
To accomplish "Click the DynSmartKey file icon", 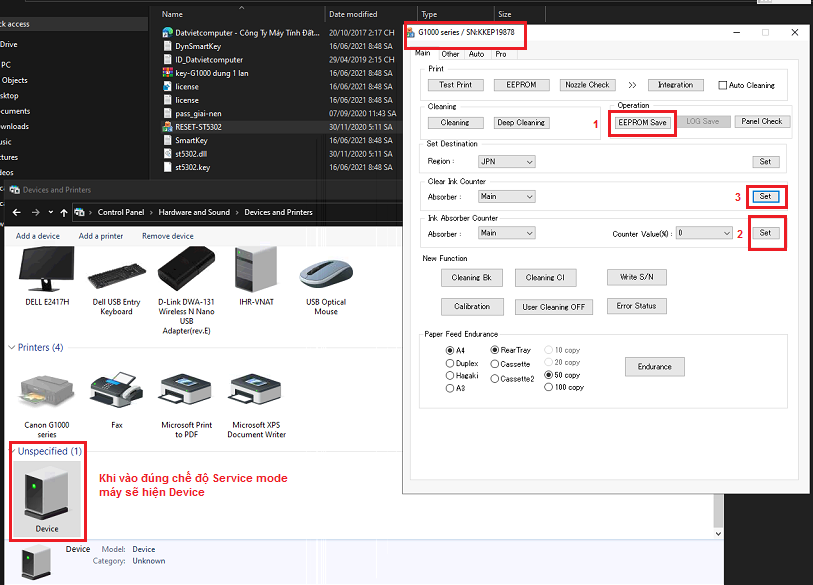I will point(167,46).
